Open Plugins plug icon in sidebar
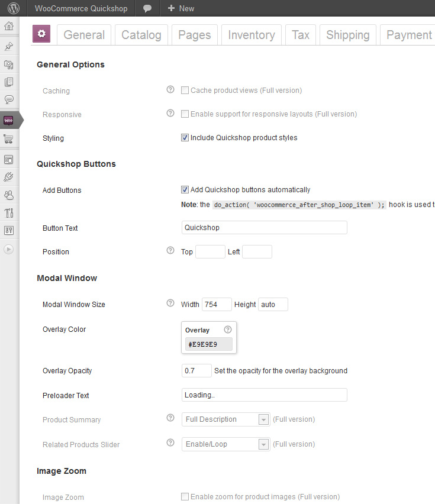 9,177
